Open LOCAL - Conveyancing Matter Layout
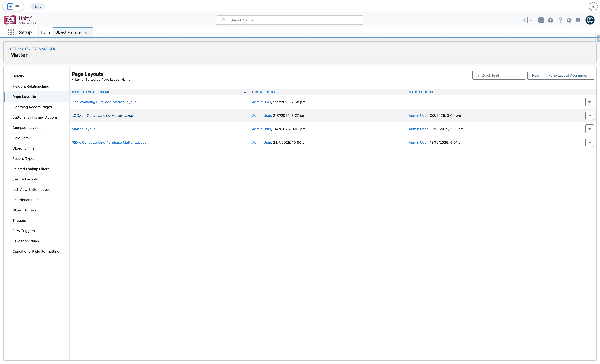Screen dimensions: 600x364 click(x=103, y=115)
